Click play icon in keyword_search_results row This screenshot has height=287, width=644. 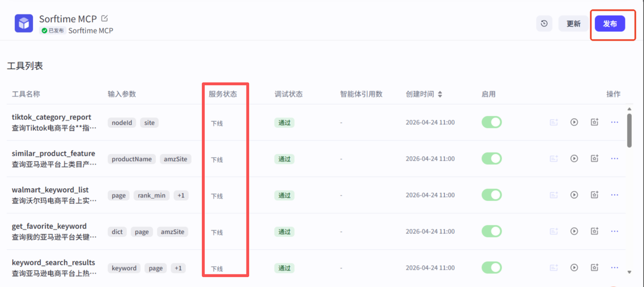click(574, 267)
